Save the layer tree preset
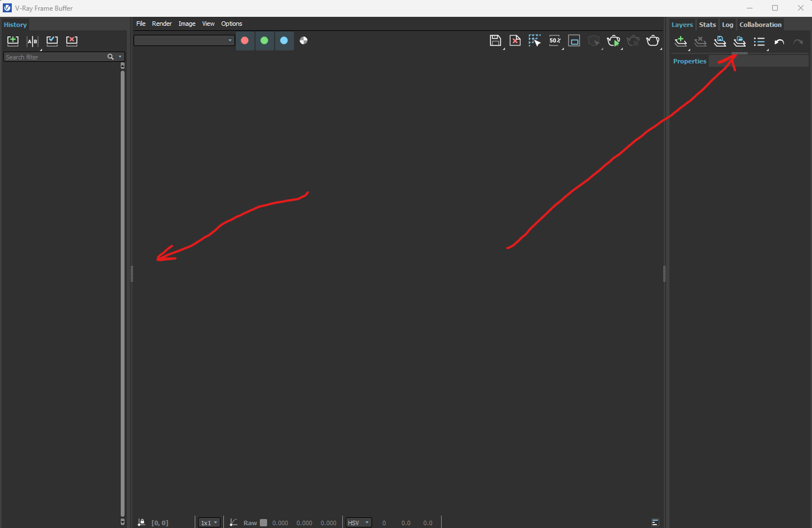The image size is (812, 528). [x=720, y=42]
